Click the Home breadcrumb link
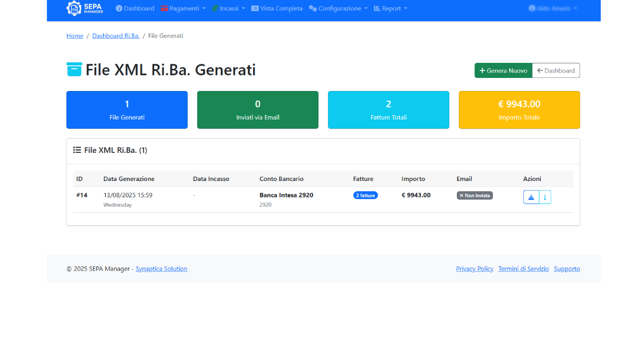The width and height of the screenshot is (644, 362). tap(75, 36)
